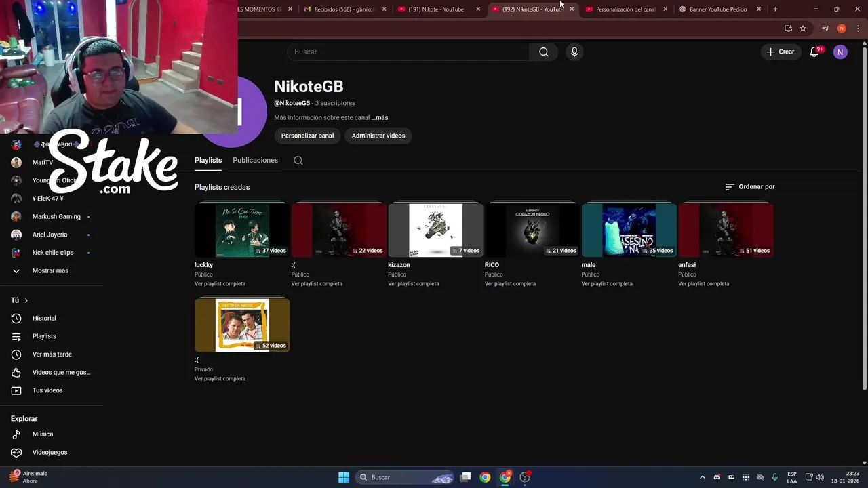Open the orange N Chrome profile icon
Viewport: 868px width, 488px height.
[842, 28]
